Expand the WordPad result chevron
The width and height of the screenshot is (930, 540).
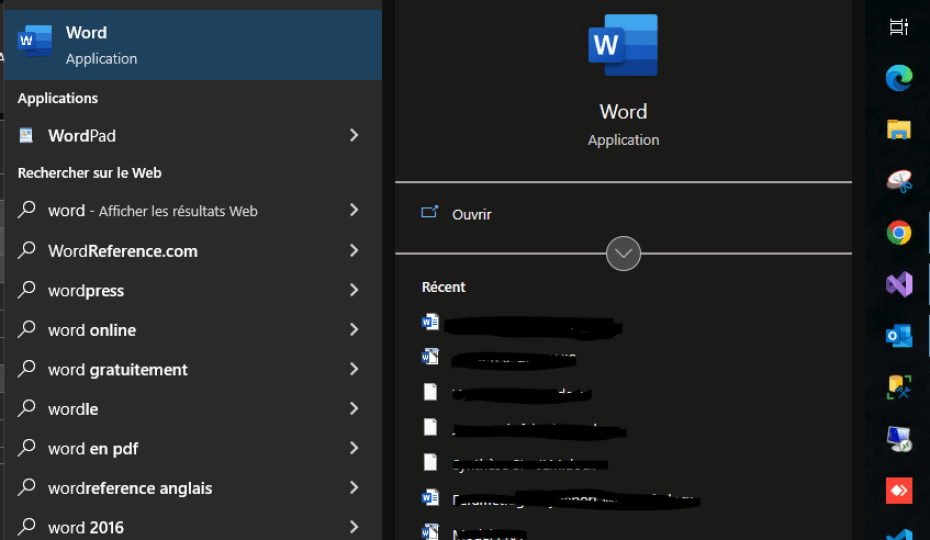pyautogui.click(x=354, y=135)
